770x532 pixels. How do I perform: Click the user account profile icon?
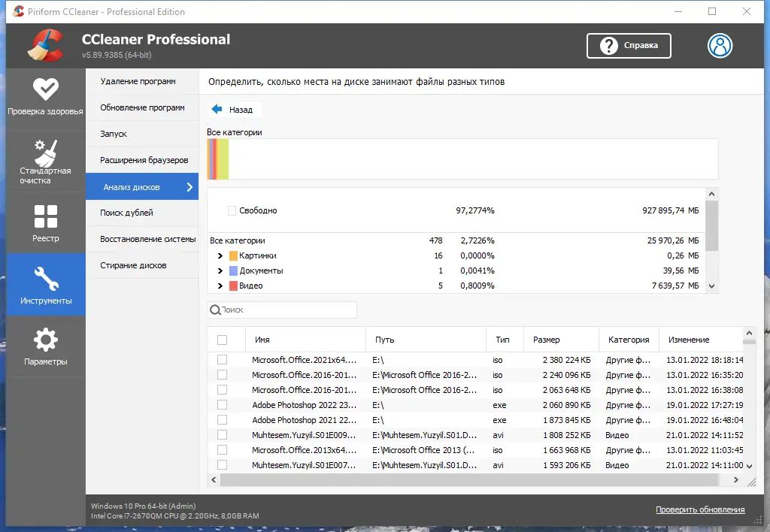tap(720, 46)
